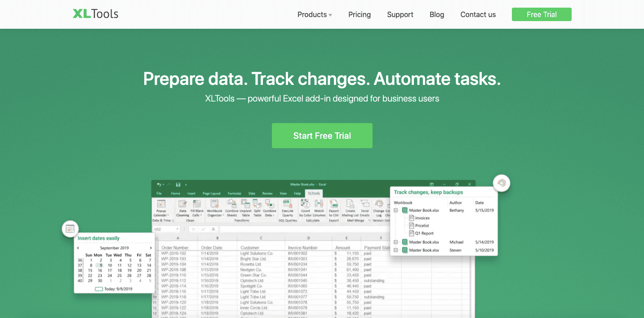Click the Save icon in Excel title bar
The height and width of the screenshot is (318, 644).
[x=178, y=185]
